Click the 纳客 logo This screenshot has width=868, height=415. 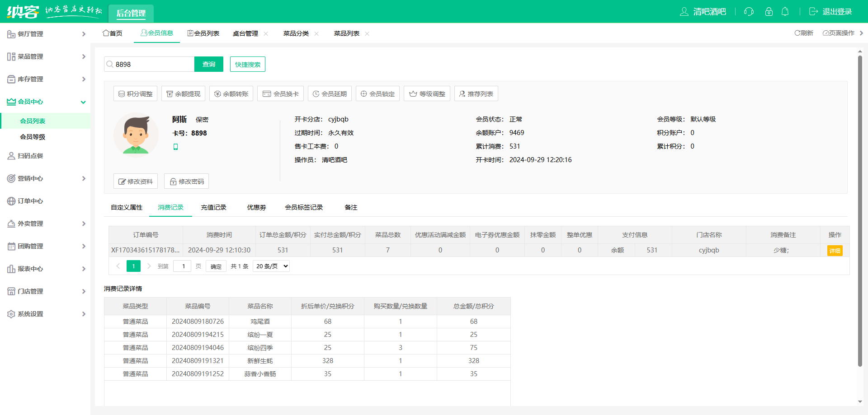[24, 11]
